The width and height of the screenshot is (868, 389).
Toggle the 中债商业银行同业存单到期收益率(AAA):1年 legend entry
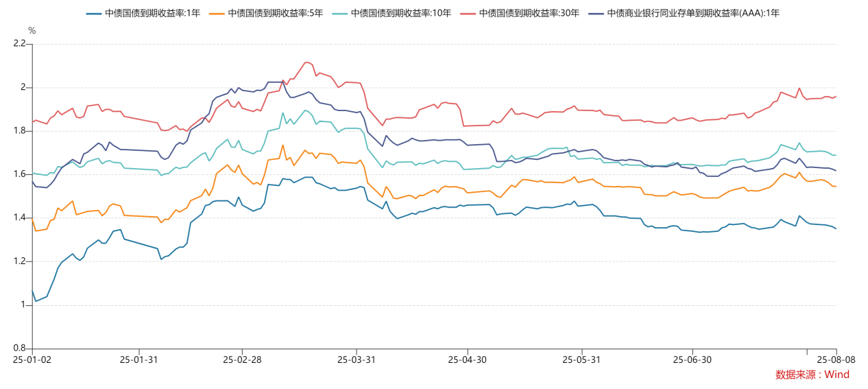[x=684, y=13]
